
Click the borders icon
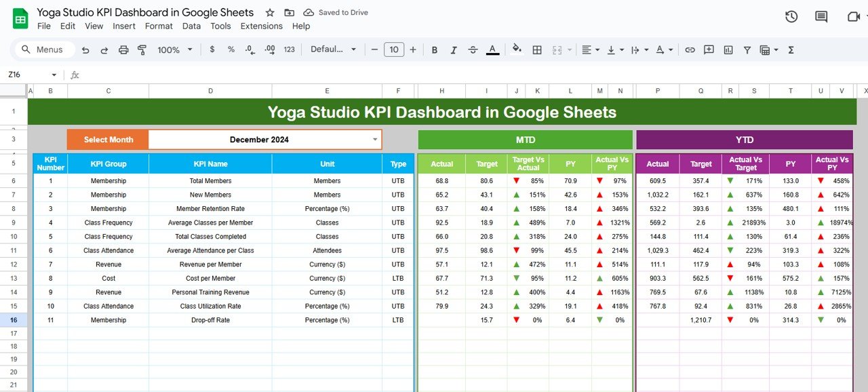[x=537, y=50]
